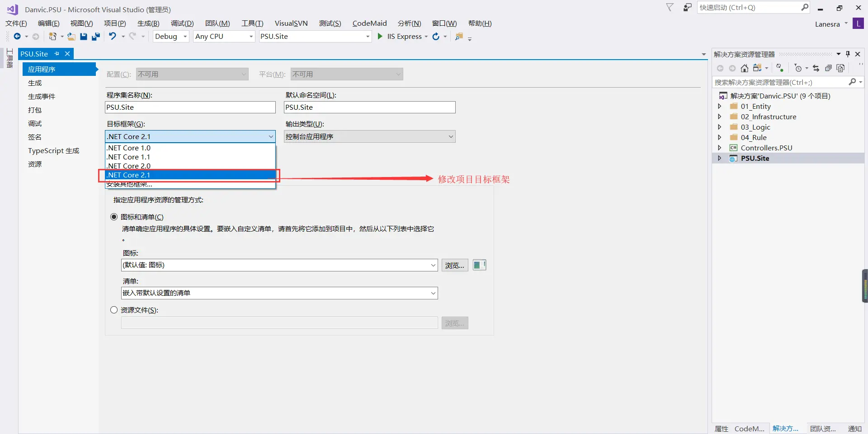Open the 图标 默认值 dropdown
This screenshot has height=434, width=868.
(x=279, y=265)
